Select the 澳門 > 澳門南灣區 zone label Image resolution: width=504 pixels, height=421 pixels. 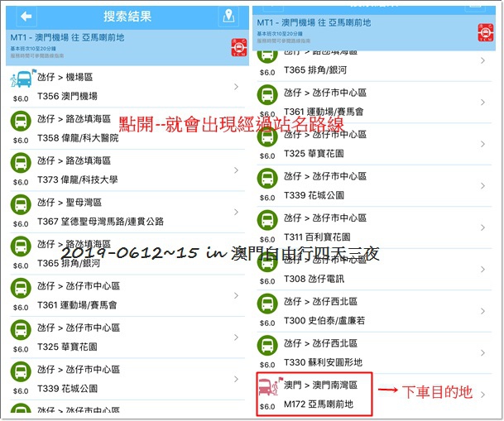[x=320, y=385]
